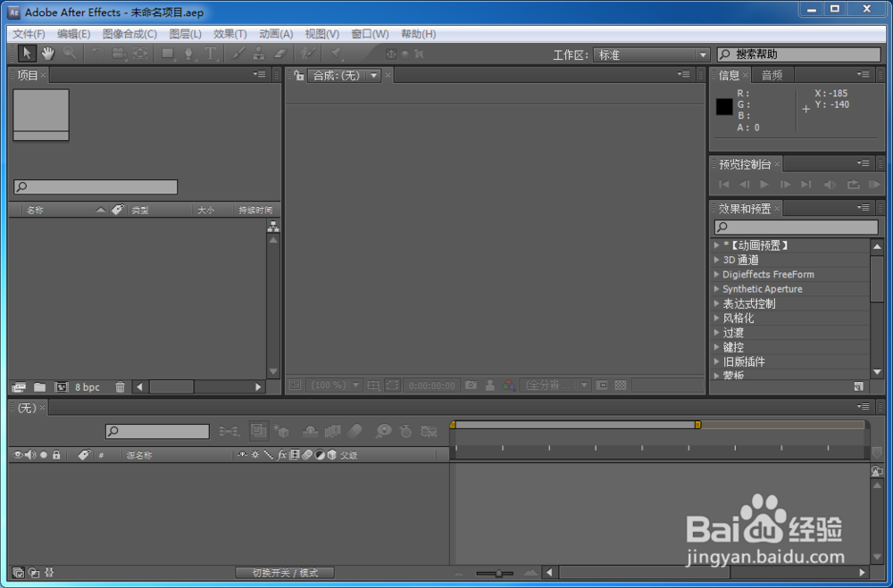Open the 窗口(W) menu

[x=371, y=34]
